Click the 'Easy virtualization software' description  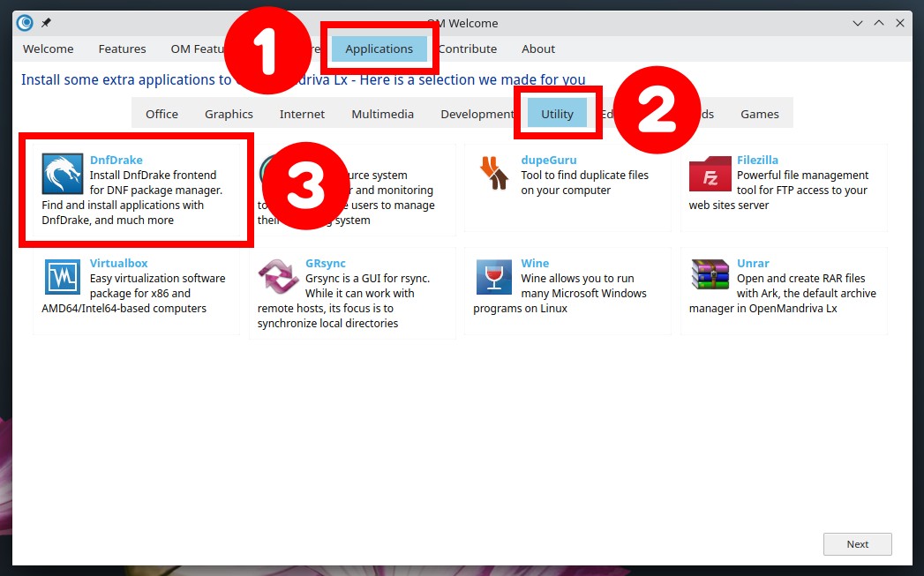(x=133, y=294)
